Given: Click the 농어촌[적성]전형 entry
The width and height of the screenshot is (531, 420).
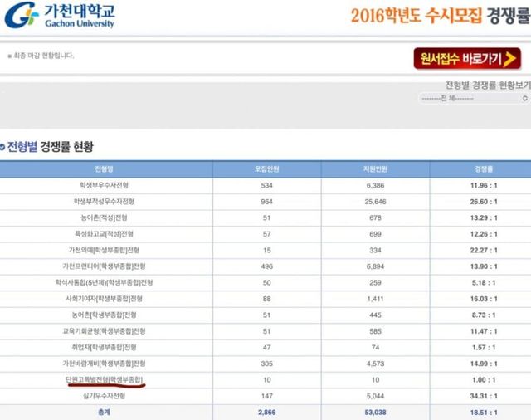Looking at the screenshot, I should (106, 217).
